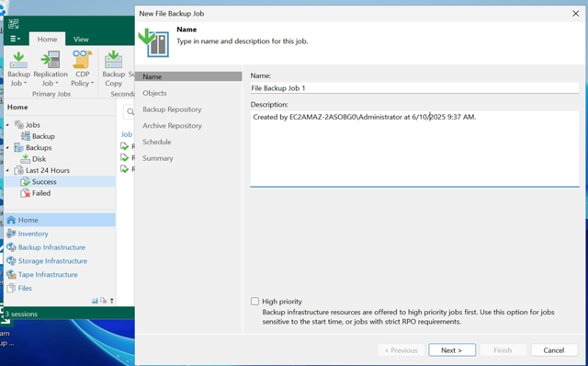Open the Replication Job dropdown arrow
The width and height of the screenshot is (588, 366).
pos(57,84)
